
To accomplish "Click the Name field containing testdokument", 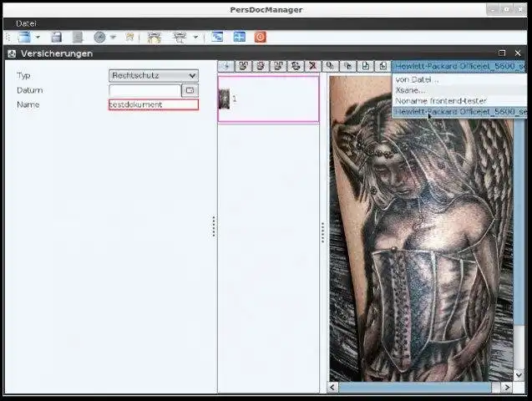I will [154, 104].
